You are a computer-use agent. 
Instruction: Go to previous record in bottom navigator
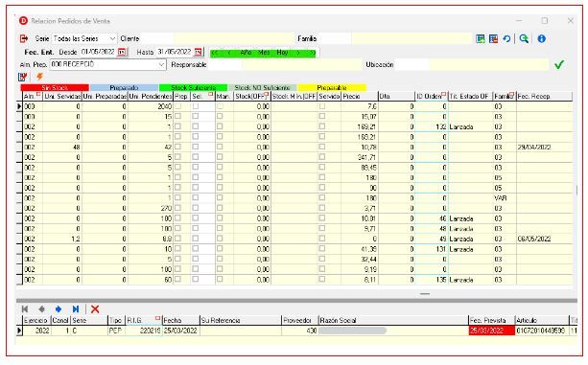41,309
